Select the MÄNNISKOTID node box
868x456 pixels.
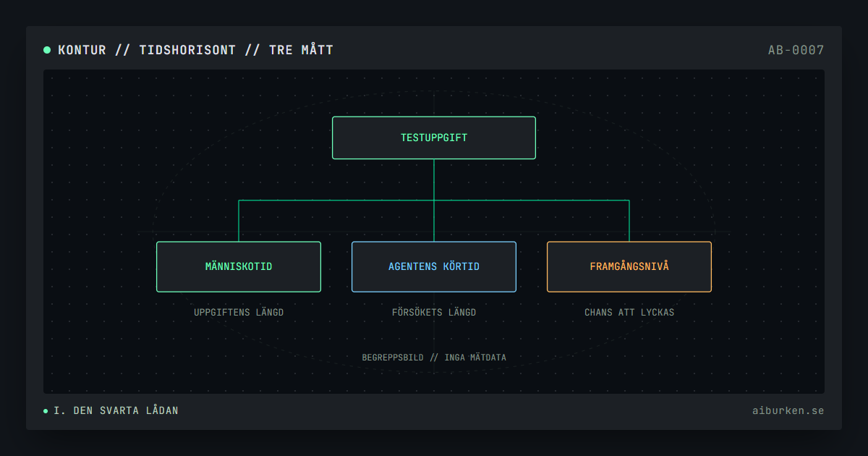(x=239, y=266)
